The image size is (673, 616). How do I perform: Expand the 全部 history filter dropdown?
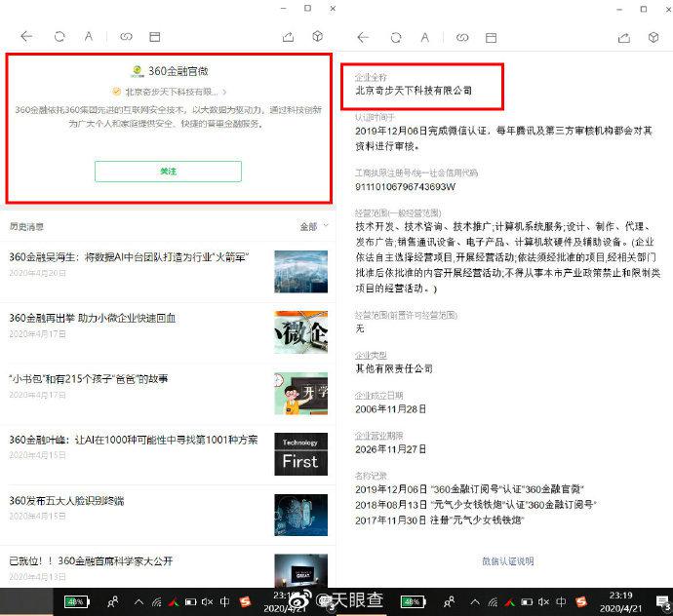(314, 226)
